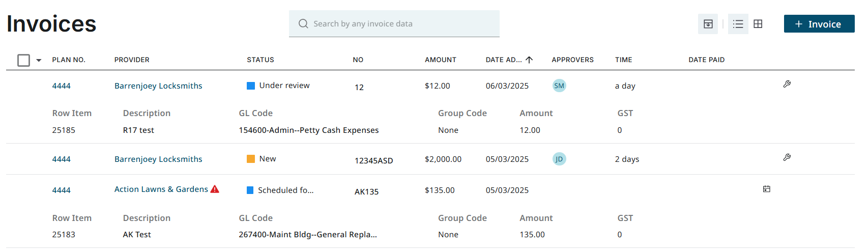Click the SM approver avatar
The width and height of the screenshot is (868, 250).
[559, 86]
